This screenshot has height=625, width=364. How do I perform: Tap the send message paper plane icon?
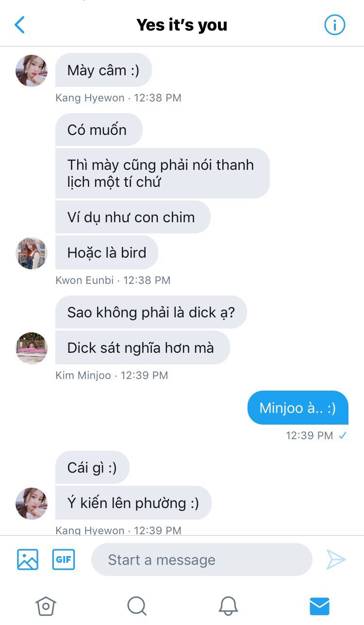[336, 559]
